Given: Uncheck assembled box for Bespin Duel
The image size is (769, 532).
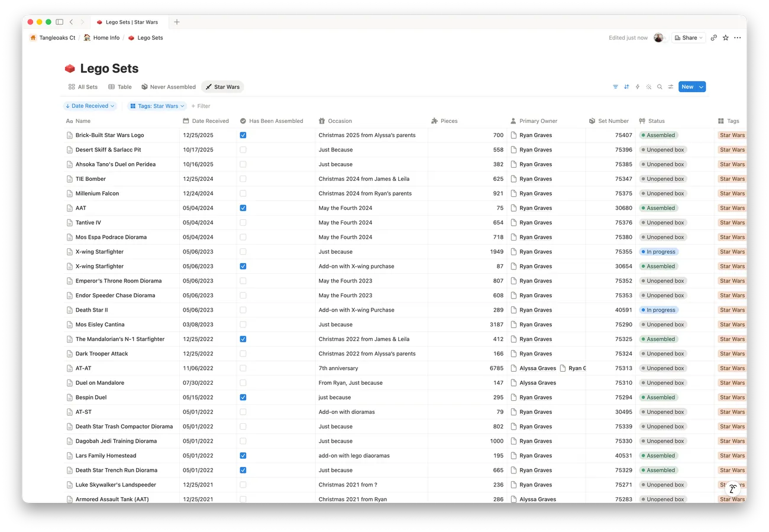Looking at the screenshot, I should [243, 397].
